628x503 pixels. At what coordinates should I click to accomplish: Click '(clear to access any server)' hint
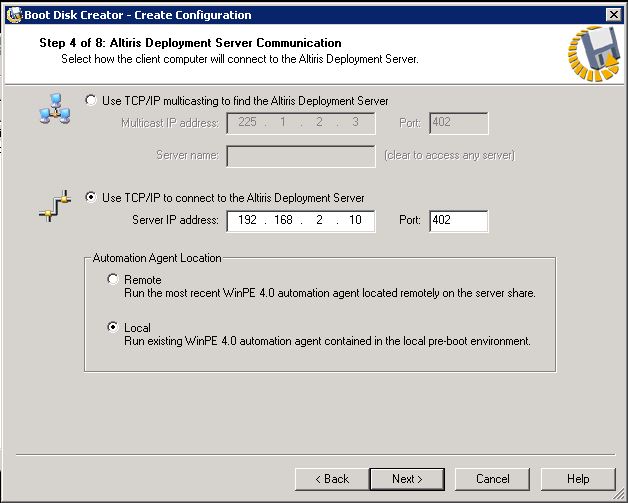[449, 155]
